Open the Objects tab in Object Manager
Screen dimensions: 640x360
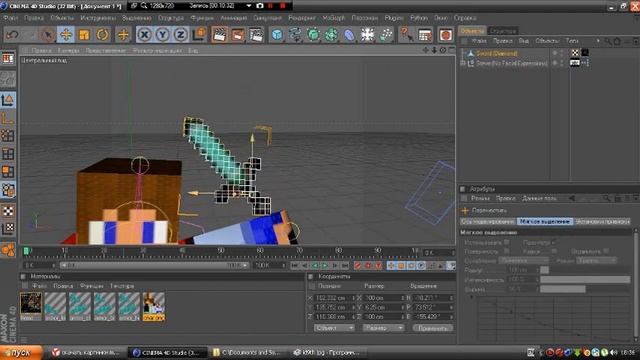coord(472,31)
